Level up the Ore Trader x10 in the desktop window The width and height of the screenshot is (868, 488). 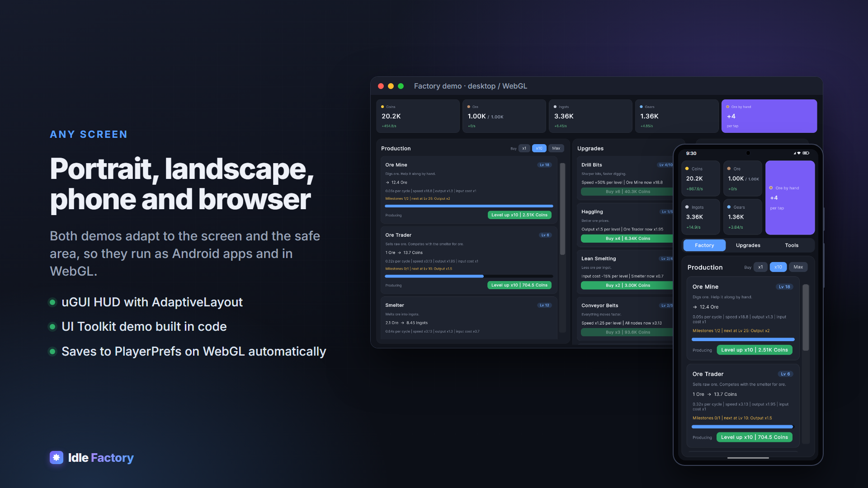pos(519,285)
